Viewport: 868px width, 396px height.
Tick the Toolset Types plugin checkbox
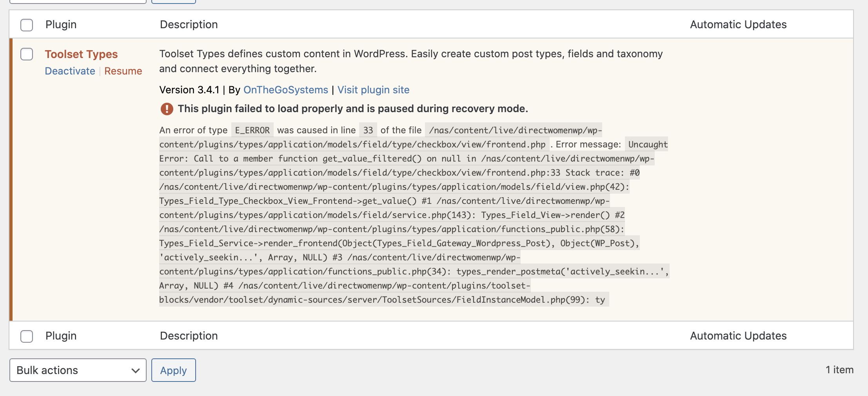pyautogui.click(x=27, y=54)
